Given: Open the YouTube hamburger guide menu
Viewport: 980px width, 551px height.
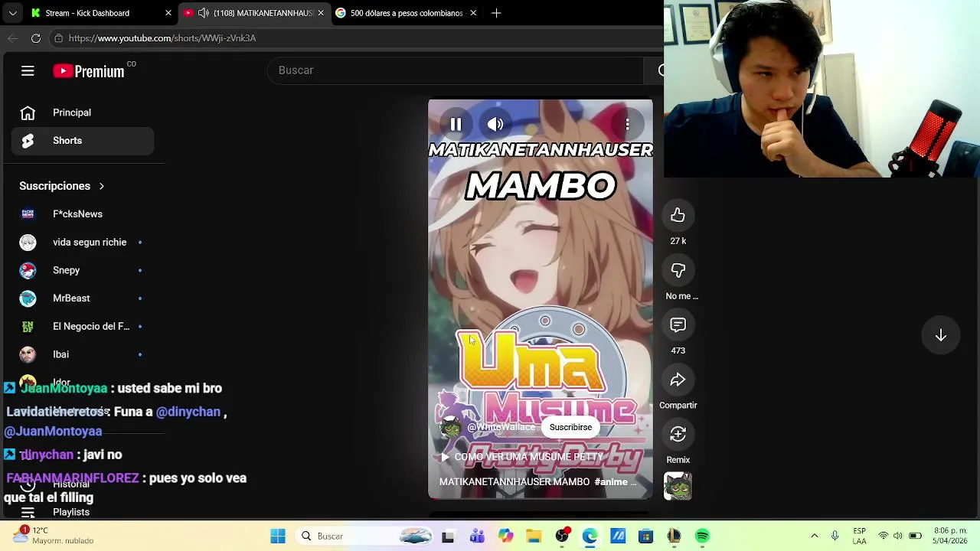Looking at the screenshot, I should tap(28, 70).
